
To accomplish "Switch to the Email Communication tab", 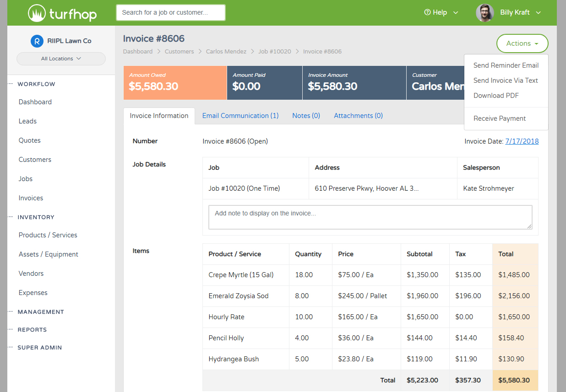I will point(240,115).
